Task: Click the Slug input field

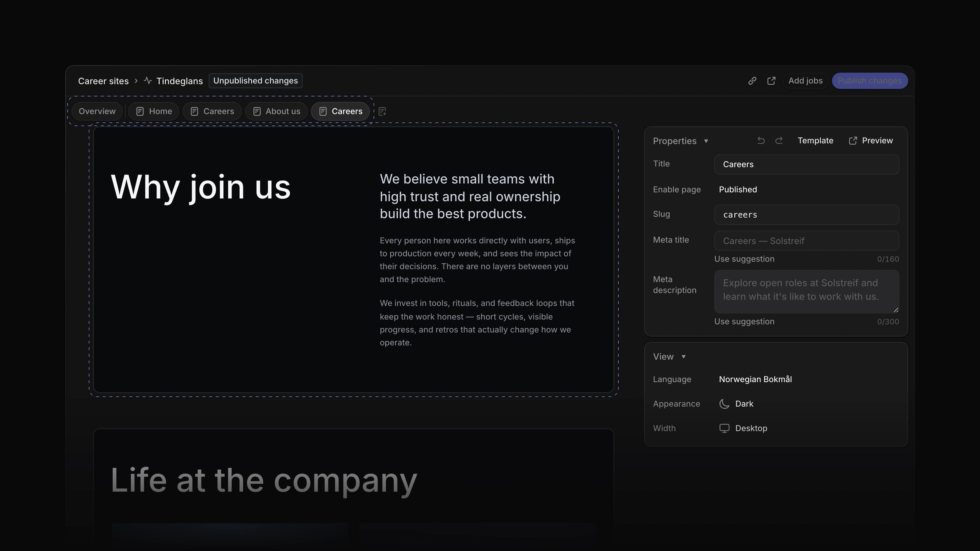Action: tap(806, 215)
